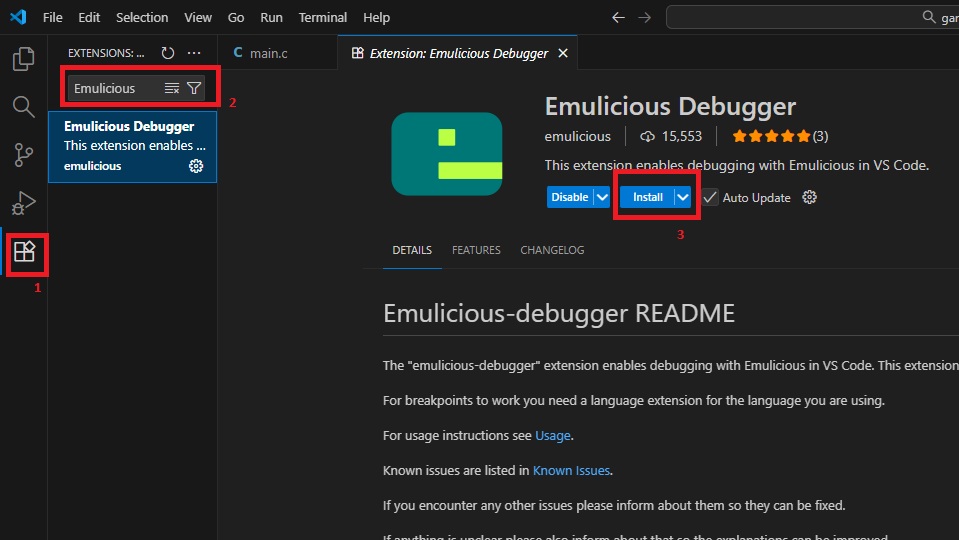Clear extensions search results

point(172,89)
